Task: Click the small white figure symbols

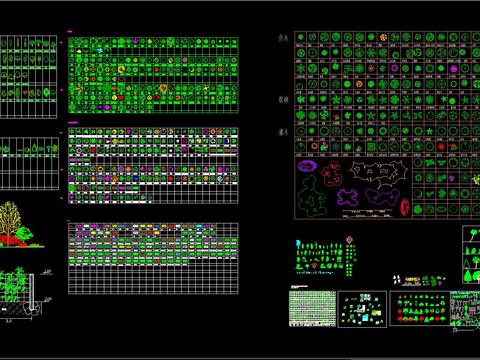Action: coord(397,279)
